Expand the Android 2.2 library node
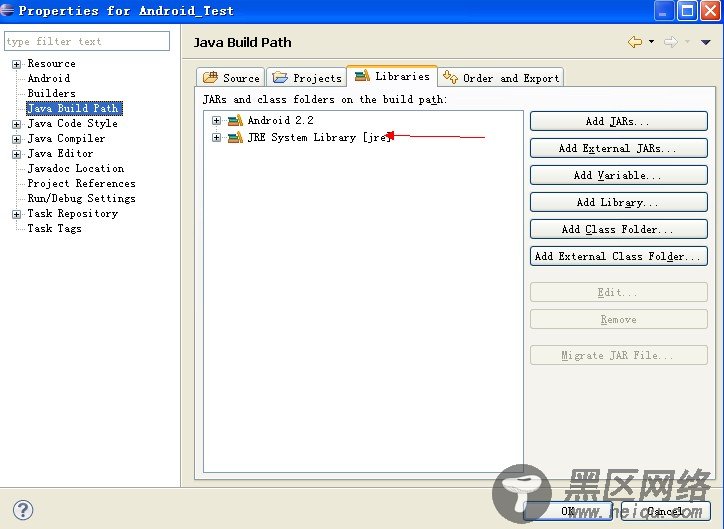The width and height of the screenshot is (724, 529). tap(216, 120)
